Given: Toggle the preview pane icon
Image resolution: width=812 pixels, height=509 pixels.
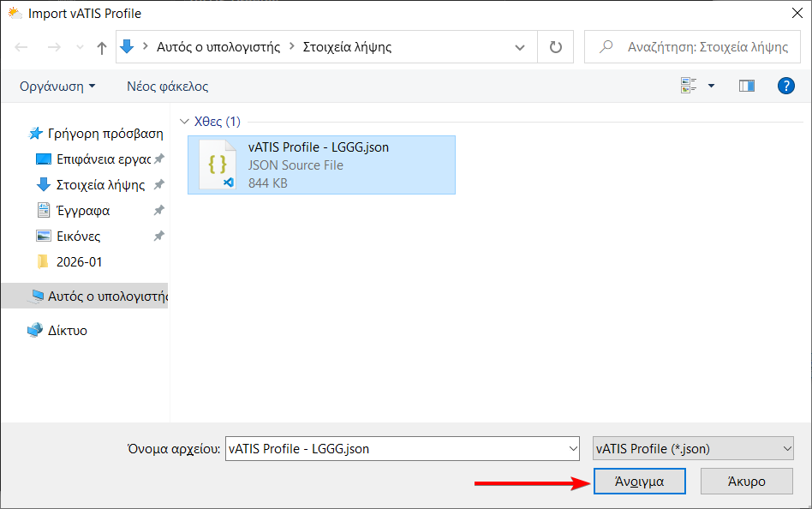Looking at the screenshot, I should 746,86.
